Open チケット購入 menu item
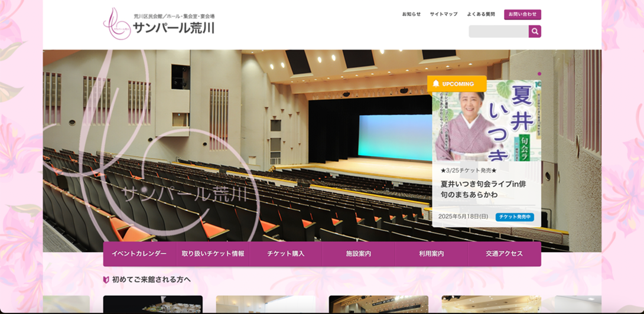 285,254
